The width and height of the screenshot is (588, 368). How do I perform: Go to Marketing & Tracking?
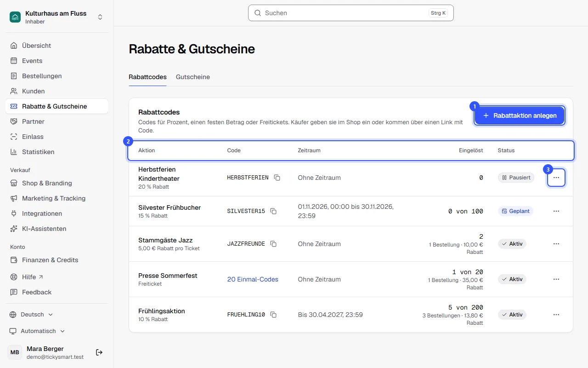[57, 198]
